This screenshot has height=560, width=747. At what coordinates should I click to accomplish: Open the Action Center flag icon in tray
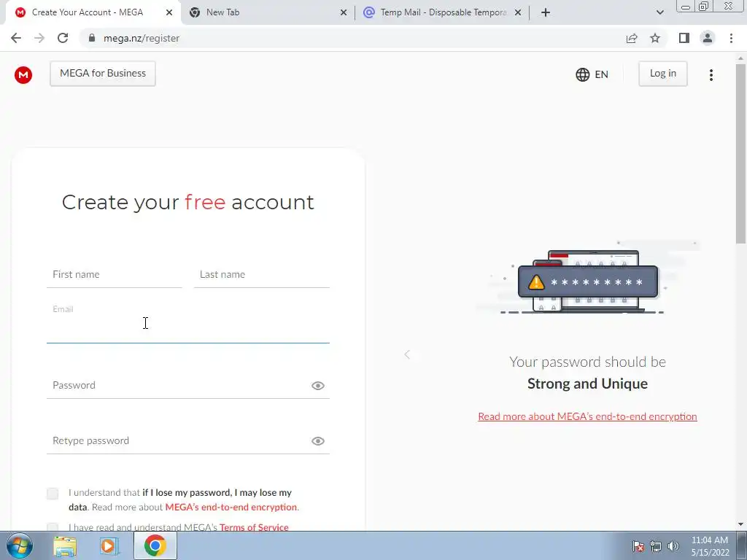[x=638, y=546]
